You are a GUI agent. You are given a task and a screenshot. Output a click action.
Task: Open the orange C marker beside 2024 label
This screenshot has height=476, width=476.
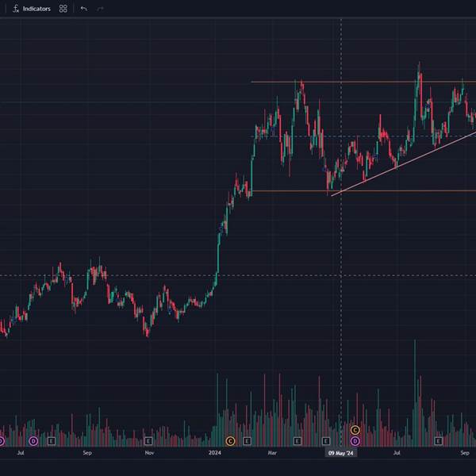(x=230, y=441)
